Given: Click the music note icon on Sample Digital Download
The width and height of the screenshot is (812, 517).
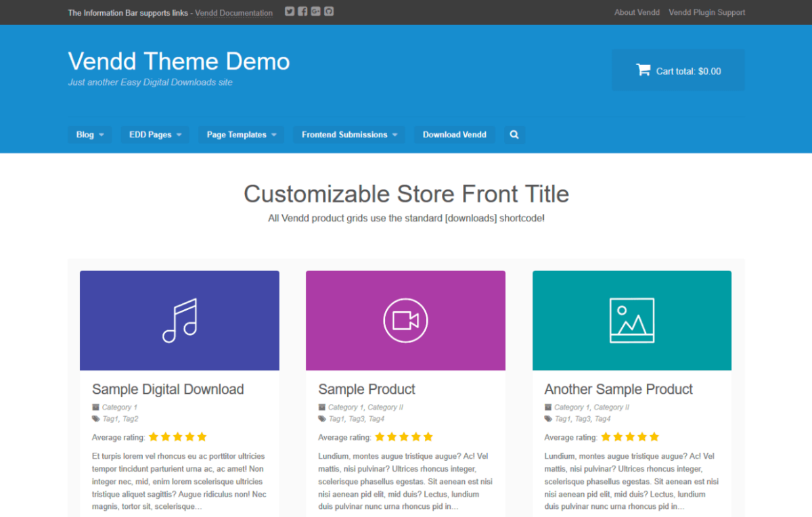Looking at the screenshot, I should [179, 320].
